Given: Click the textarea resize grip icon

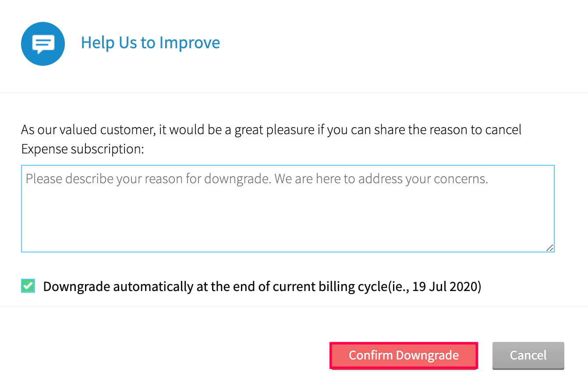Looking at the screenshot, I should tap(549, 248).
